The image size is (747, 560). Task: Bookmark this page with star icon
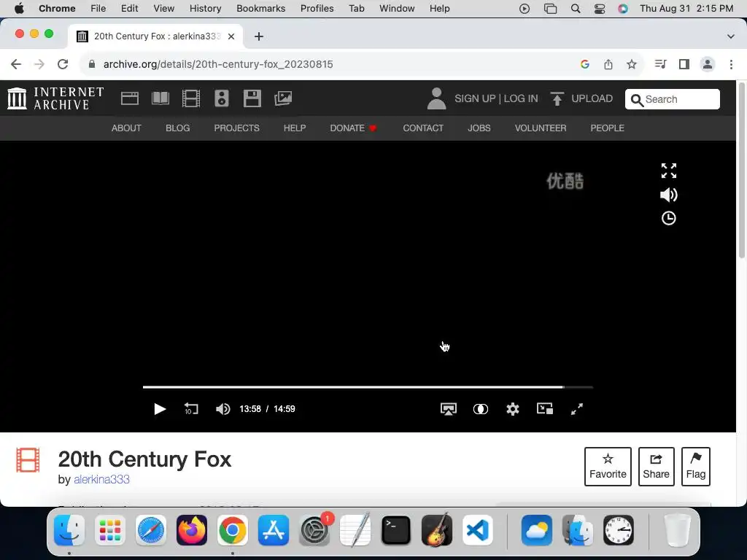point(631,64)
